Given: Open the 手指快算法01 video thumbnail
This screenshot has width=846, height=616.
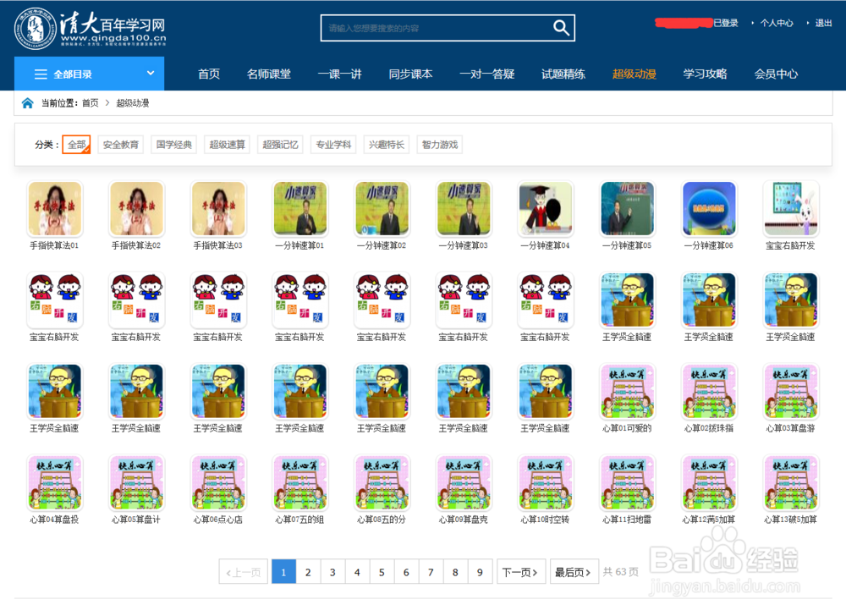Looking at the screenshot, I should (54, 208).
